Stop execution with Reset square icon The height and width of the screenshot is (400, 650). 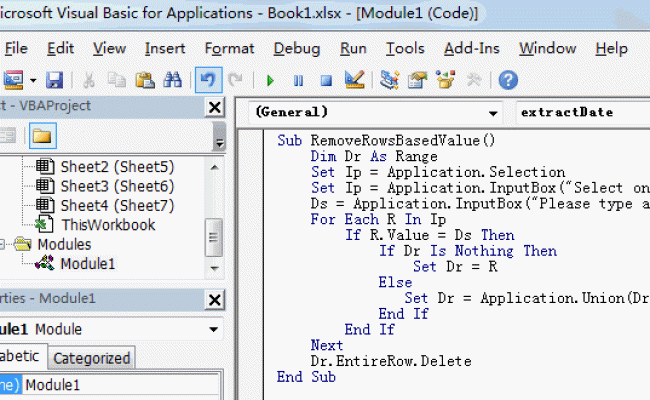point(326,80)
